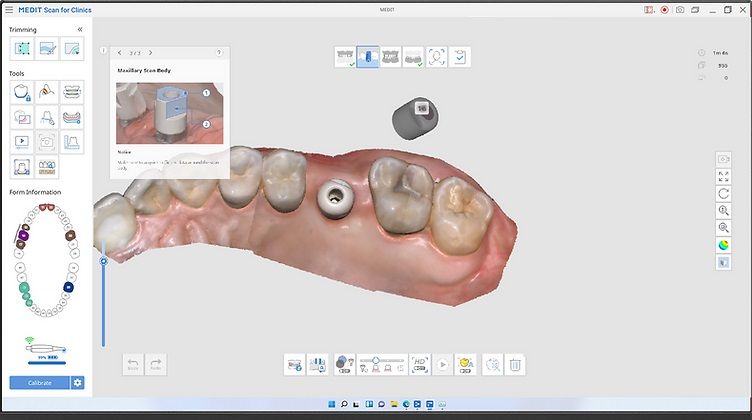Click the Calibrate button
Image resolution: width=752 pixels, height=420 pixels.
39,382
